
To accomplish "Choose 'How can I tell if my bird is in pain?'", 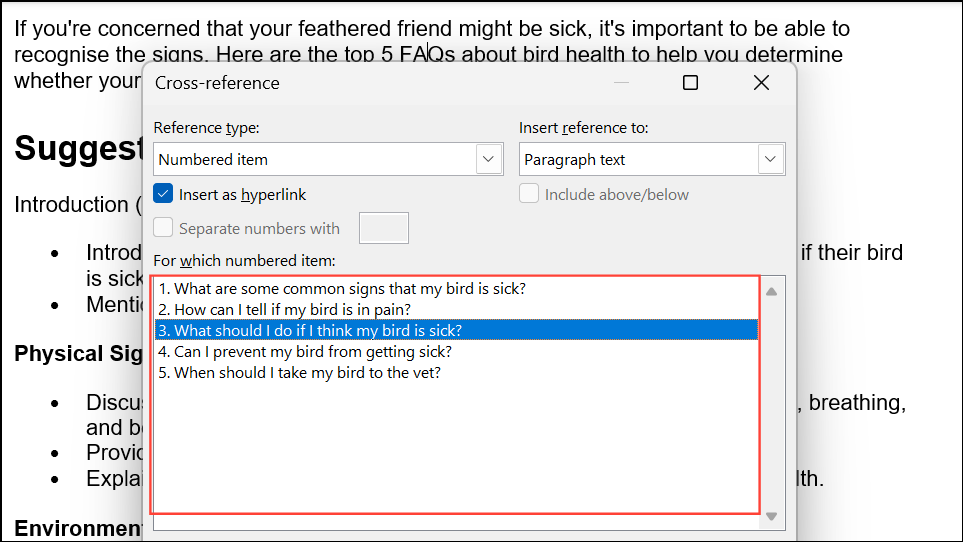I will coord(284,310).
